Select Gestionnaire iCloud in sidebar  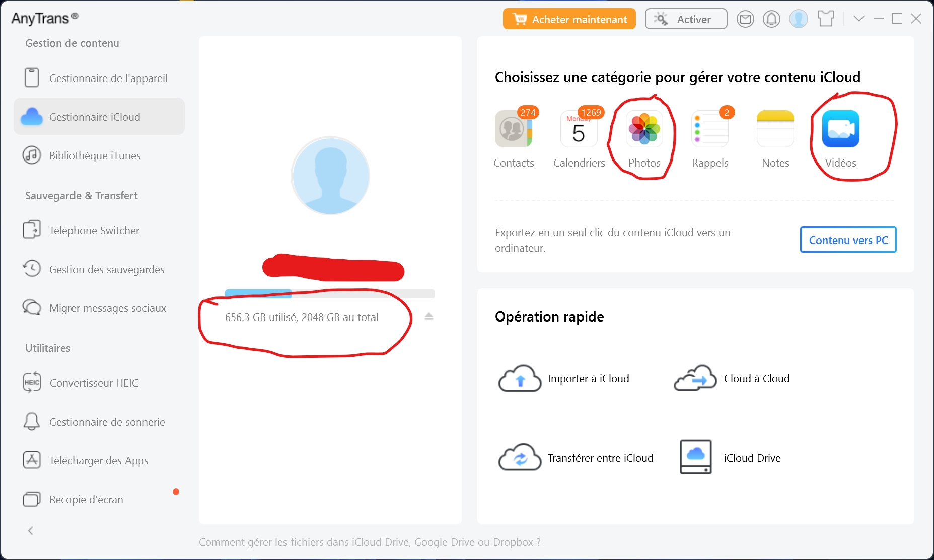(99, 117)
